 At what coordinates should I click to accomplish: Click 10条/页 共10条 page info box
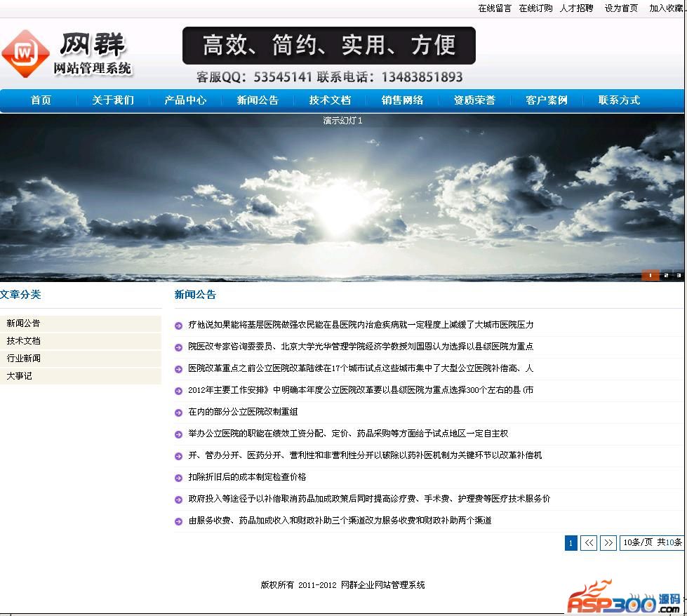coord(652,543)
